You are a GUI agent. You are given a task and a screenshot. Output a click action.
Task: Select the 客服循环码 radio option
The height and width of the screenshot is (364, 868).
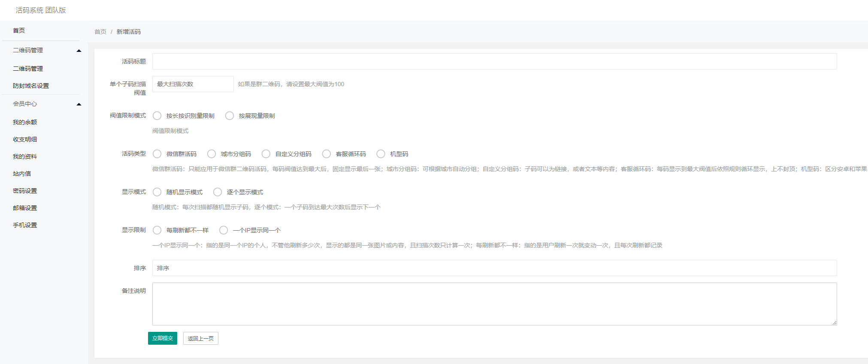(327, 154)
